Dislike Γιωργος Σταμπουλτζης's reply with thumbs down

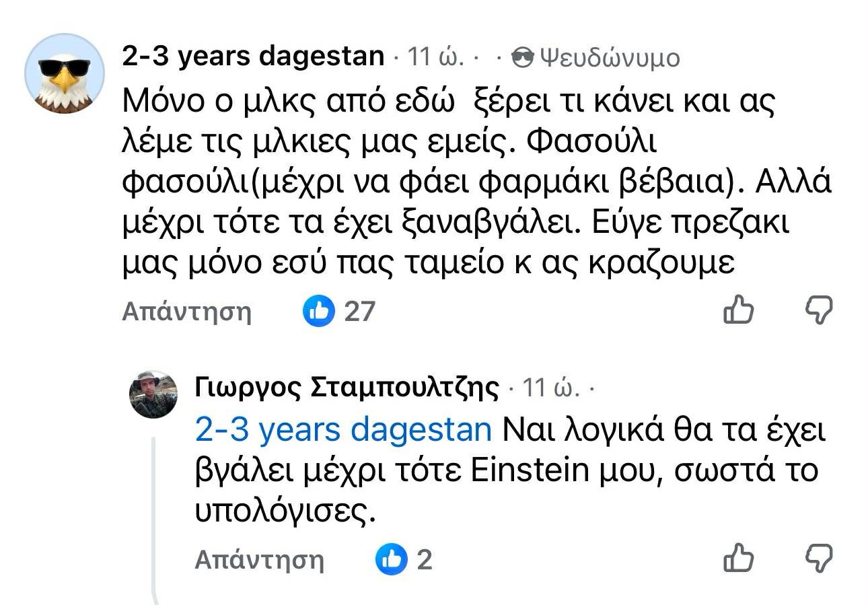pyautogui.click(x=819, y=559)
